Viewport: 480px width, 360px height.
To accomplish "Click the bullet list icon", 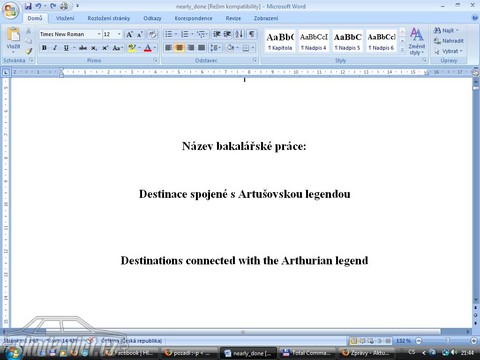I will [x=169, y=34].
